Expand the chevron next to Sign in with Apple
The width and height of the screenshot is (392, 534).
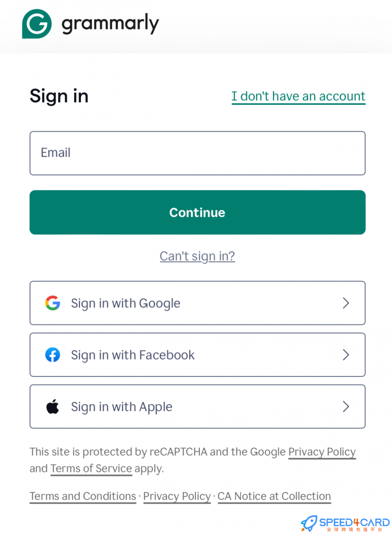point(346,406)
